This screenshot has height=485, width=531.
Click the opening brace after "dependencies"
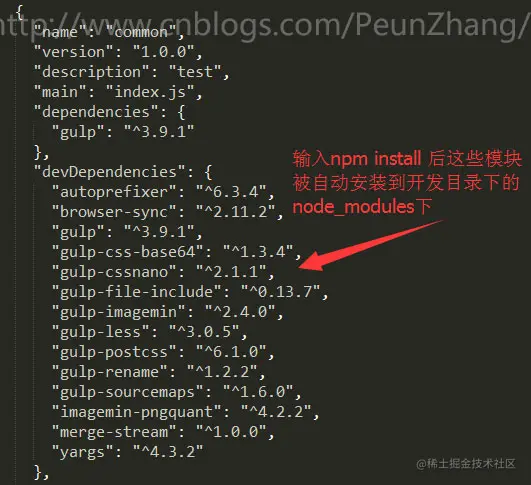pos(182,112)
